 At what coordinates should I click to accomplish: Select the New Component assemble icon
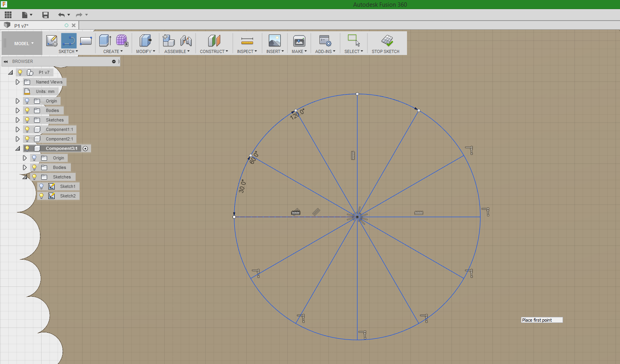(x=169, y=40)
